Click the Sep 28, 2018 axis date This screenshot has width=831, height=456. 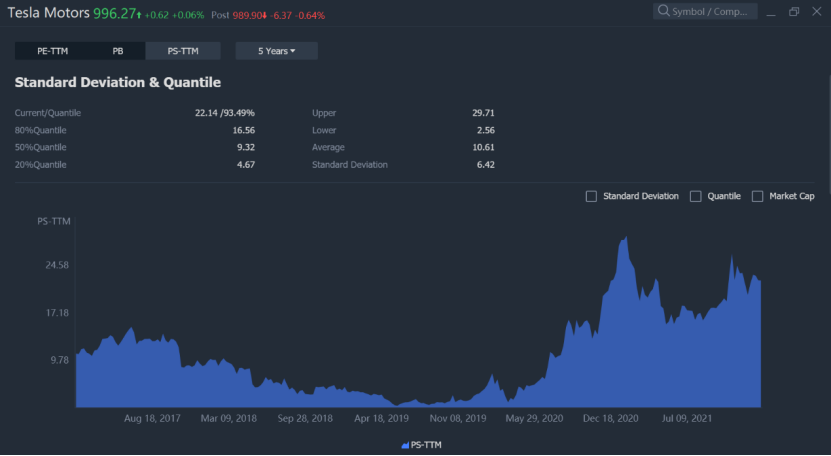tap(305, 418)
